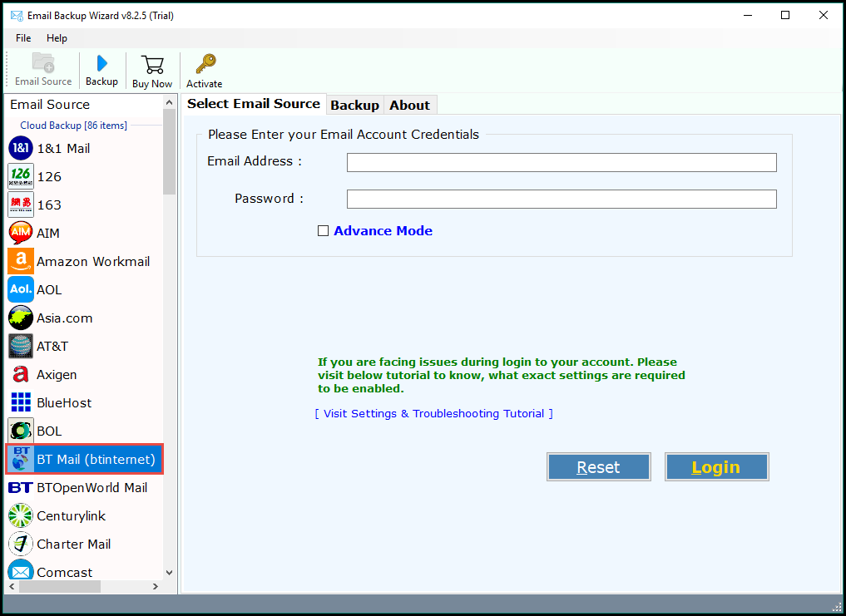This screenshot has width=846, height=616.
Task: Maximize the Email Backup Wizard window
Action: pyautogui.click(x=785, y=15)
